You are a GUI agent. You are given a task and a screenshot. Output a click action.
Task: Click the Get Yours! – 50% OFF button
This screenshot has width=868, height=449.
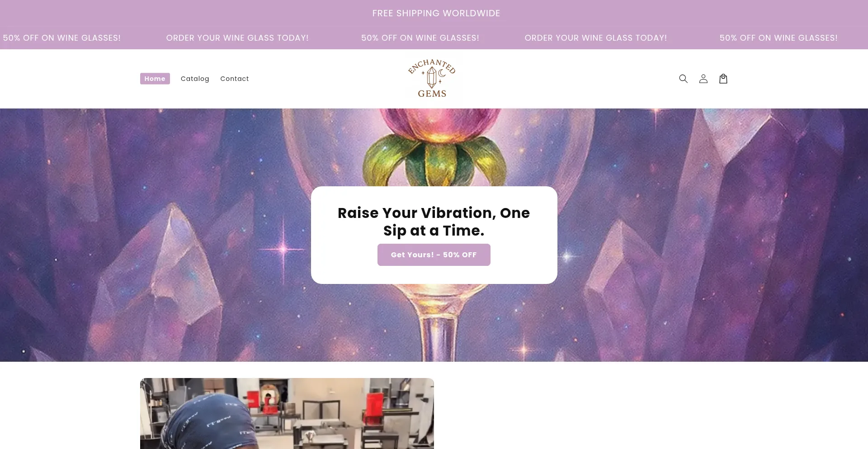(434, 255)
